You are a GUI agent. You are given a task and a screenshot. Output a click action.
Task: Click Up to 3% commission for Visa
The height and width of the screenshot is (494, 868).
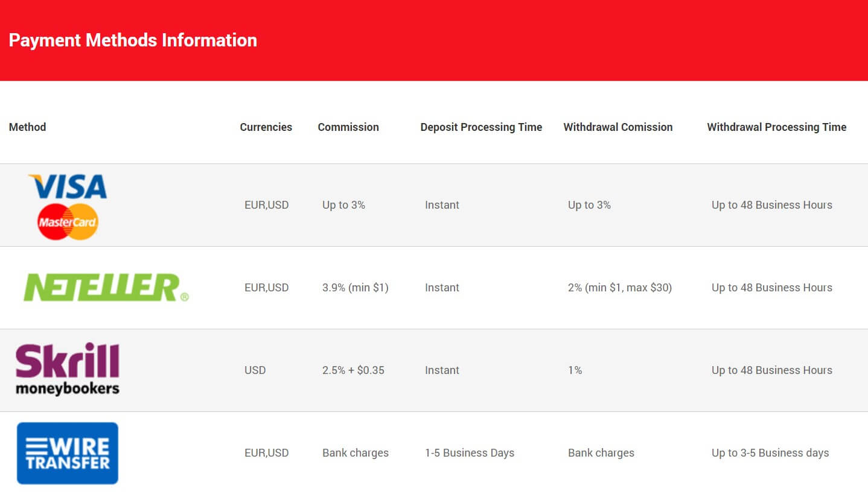point(343,205)
